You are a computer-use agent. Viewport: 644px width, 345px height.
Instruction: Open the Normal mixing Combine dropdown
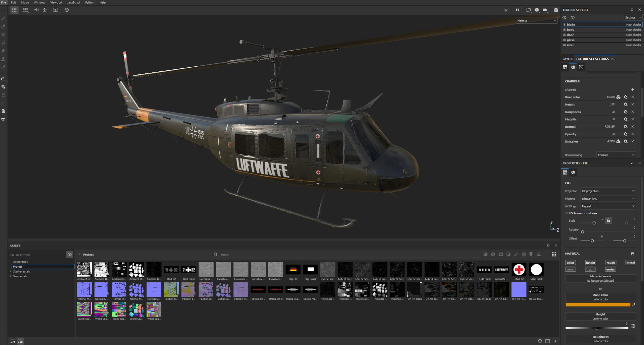616,155
